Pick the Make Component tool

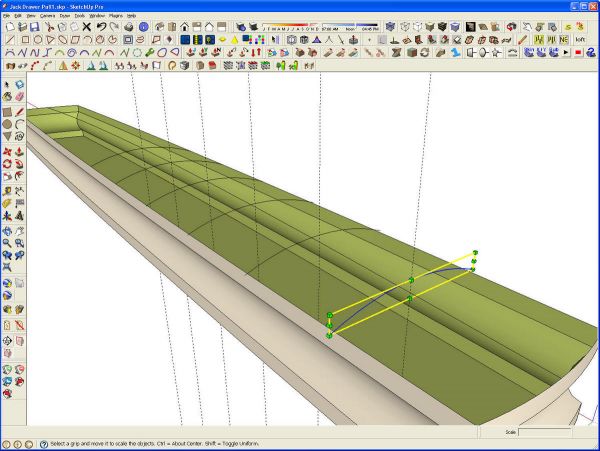pos(20,85)
